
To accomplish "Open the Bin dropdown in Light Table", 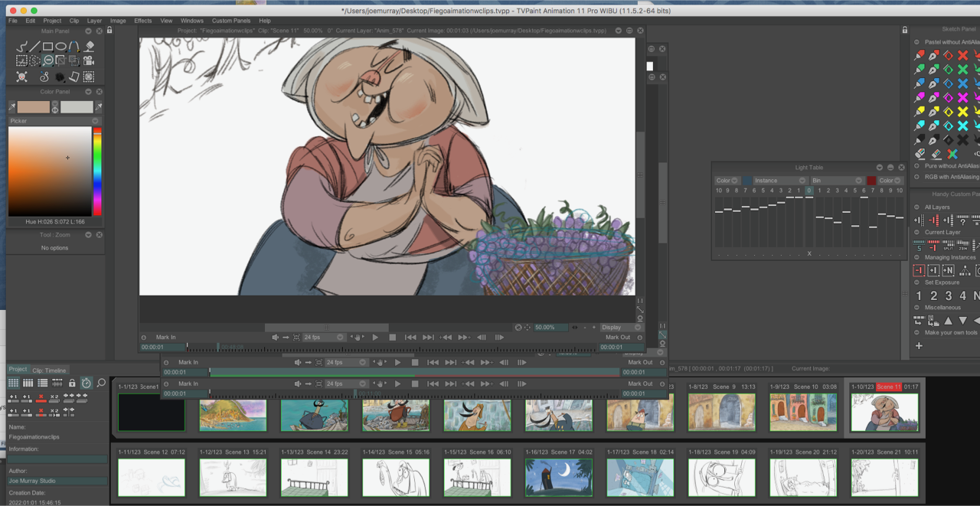I will pyautogui.click(x=837, y=181).
